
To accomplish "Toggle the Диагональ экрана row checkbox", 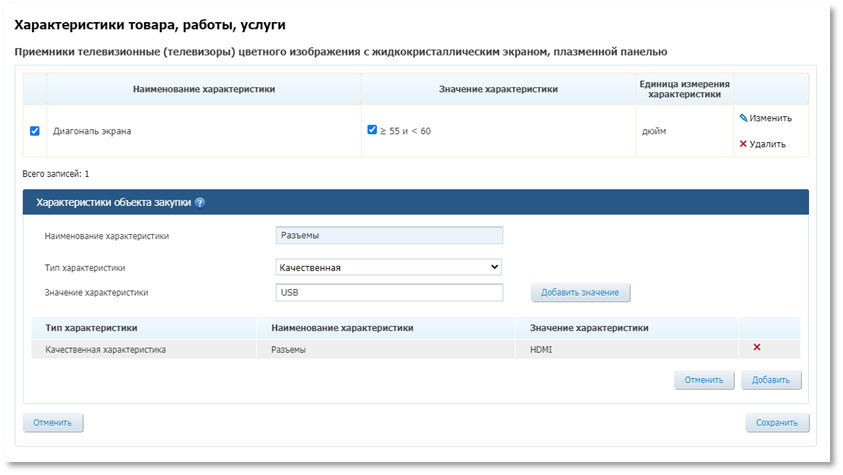I will click(35, 131).
